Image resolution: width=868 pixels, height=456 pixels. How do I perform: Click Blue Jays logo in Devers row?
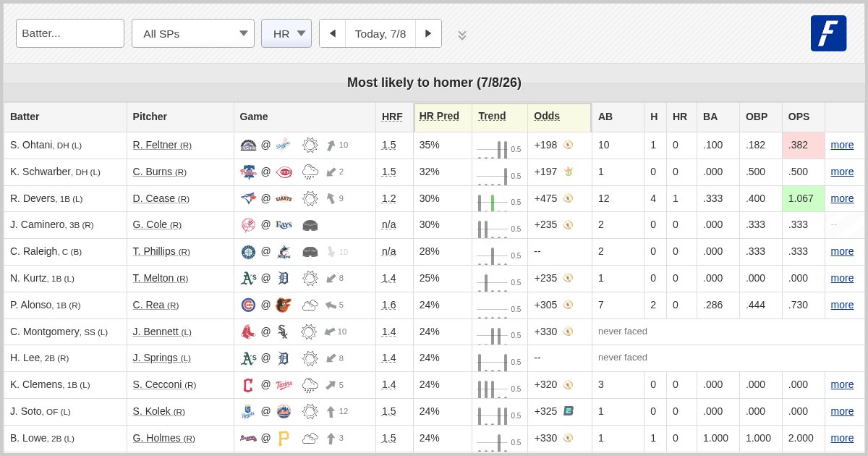(x=248, y=198)
